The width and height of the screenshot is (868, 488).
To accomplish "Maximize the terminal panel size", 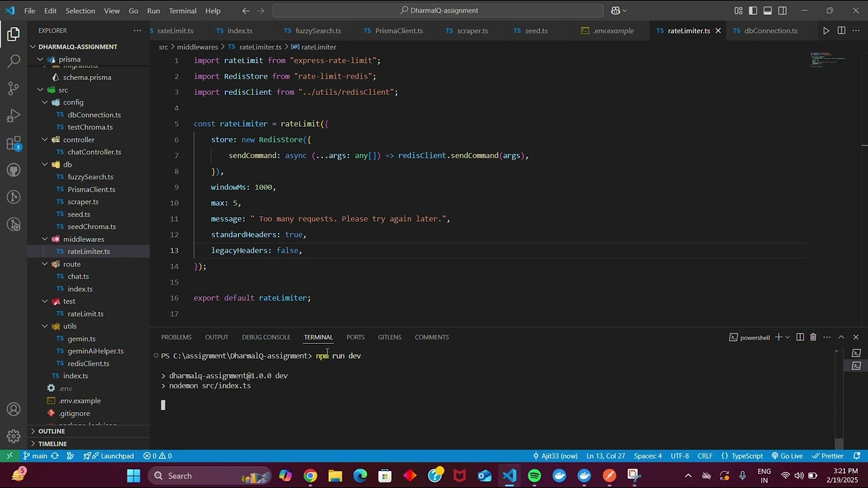I will tap(841, 337).
